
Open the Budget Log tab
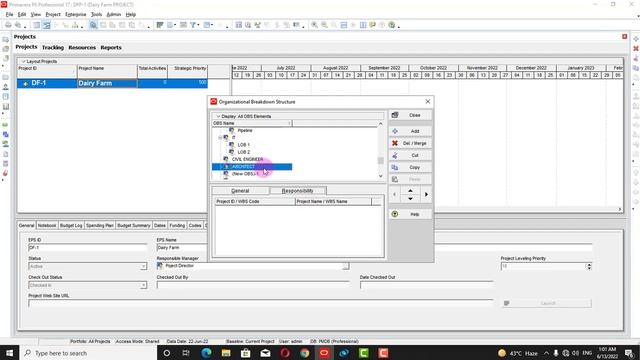[x=71, y=225]
